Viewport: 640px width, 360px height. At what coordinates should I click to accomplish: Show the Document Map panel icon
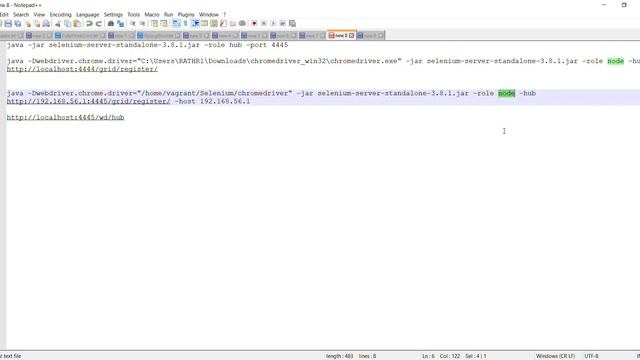tap(213, 24)
